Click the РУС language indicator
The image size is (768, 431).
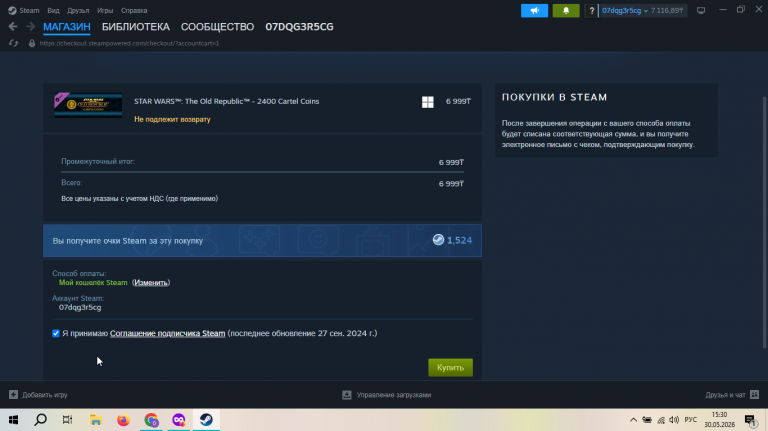coord(691,420)
